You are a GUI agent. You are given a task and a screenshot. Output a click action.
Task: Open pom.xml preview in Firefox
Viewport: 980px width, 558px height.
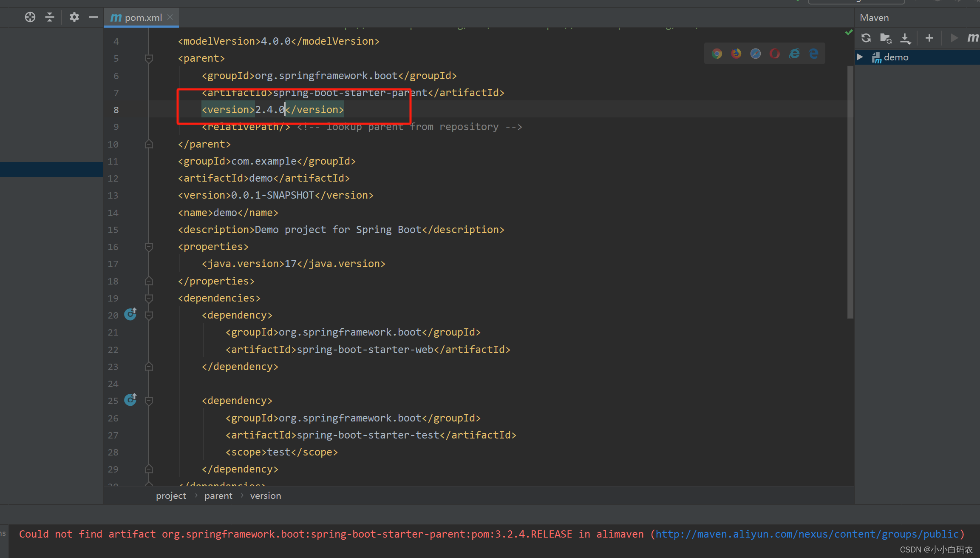click(736, 54)
